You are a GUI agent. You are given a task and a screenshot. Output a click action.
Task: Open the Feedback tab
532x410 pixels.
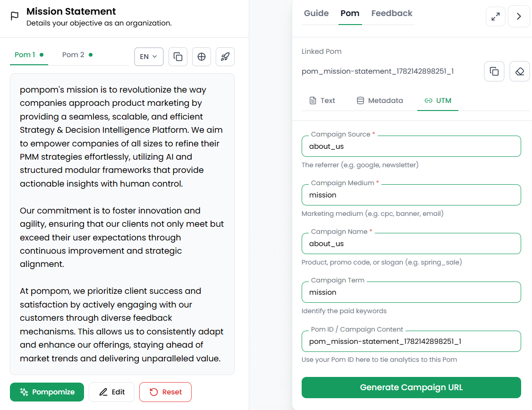(391, 13)
